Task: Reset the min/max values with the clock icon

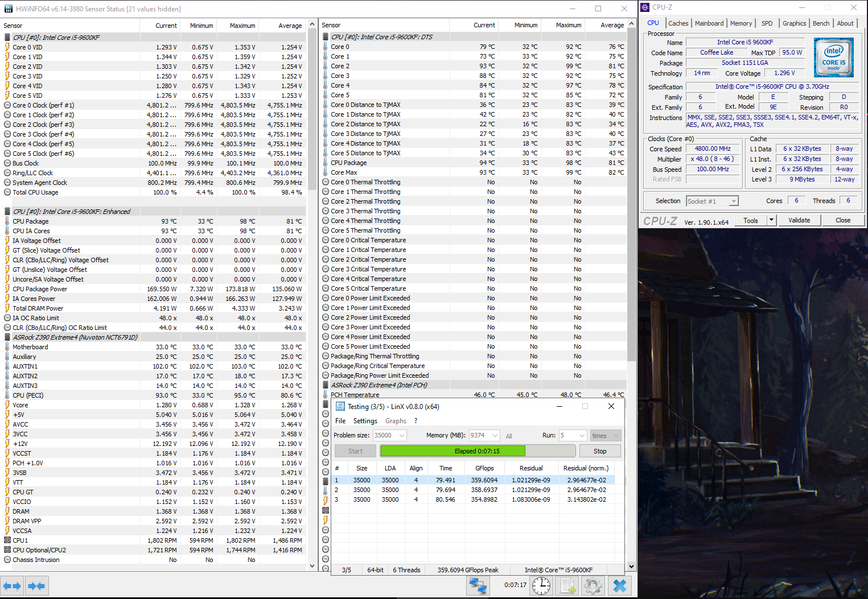Action: [541, 585]
